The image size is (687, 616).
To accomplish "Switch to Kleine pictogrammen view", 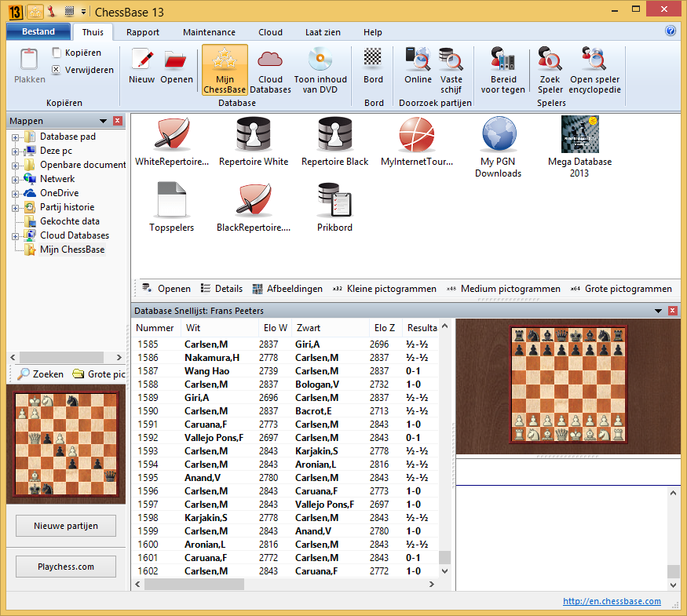I will (x=385, y=289).
